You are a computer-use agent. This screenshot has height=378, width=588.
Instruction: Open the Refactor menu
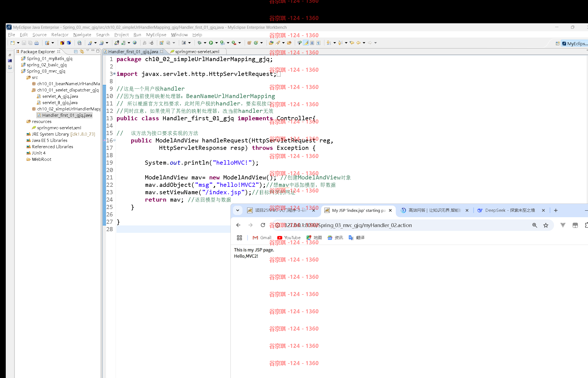(x=60, y=35)
